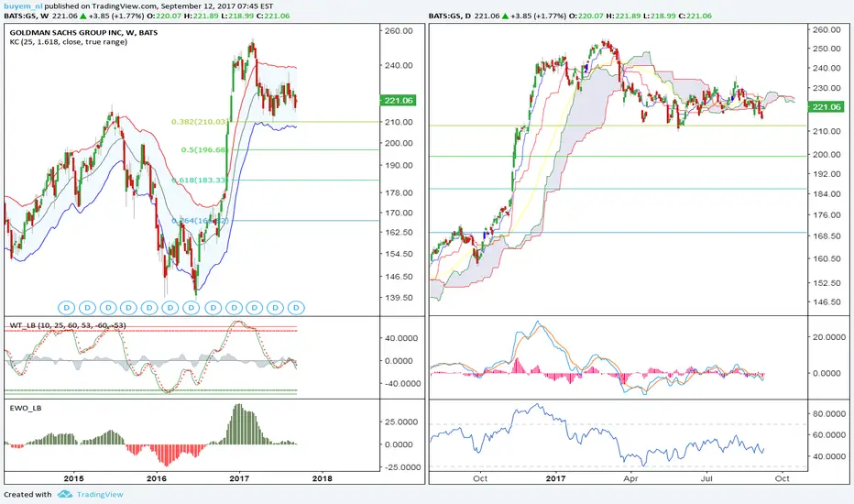
Task: Click the 170.00 price axis label
Action: (x=399, y=213)
